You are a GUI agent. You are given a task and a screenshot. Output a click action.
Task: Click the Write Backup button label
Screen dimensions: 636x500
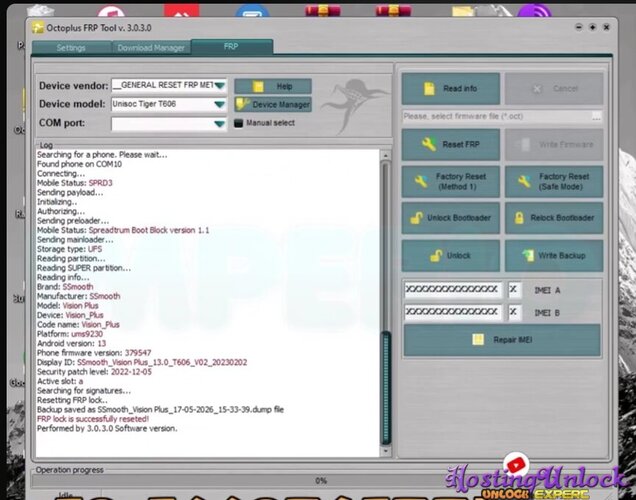[x=562, y=255]
